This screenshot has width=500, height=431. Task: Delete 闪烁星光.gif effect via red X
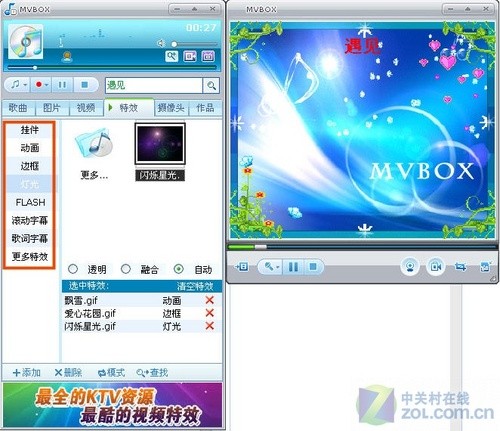210,326
